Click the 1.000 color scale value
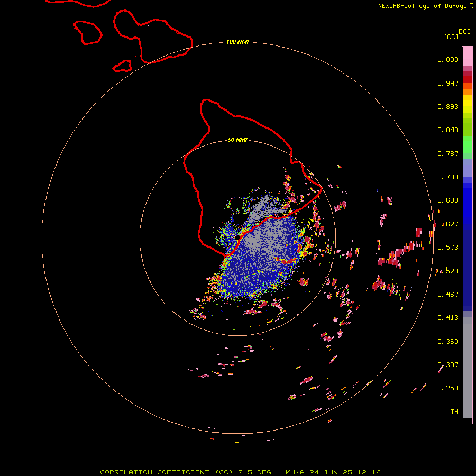This screenshot has width=476, height=476. tap(448, 59)
